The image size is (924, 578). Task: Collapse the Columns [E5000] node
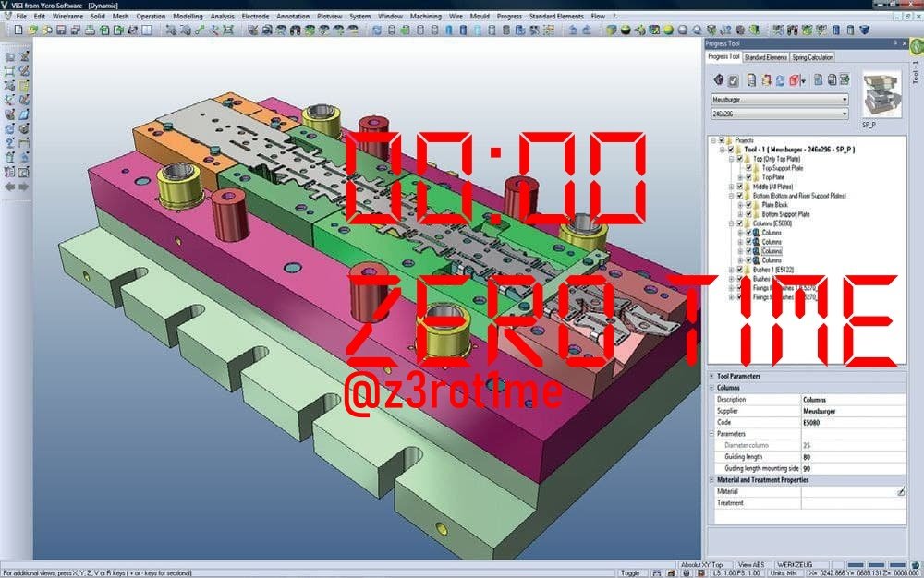[x=731, y=223]
